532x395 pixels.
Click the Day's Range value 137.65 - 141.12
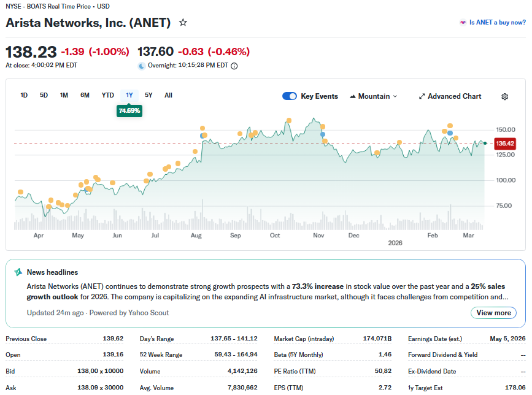[234, 339]
